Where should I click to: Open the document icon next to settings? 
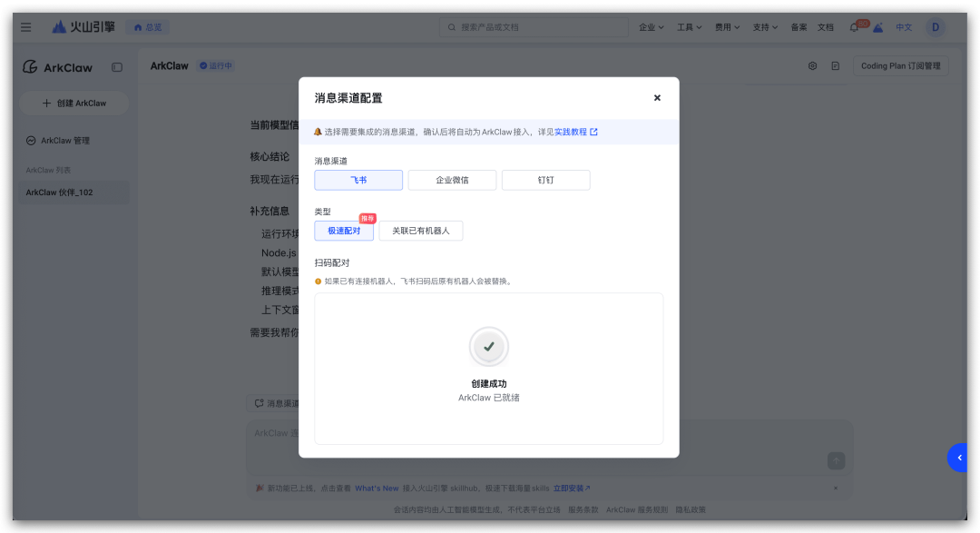point(835,66)
